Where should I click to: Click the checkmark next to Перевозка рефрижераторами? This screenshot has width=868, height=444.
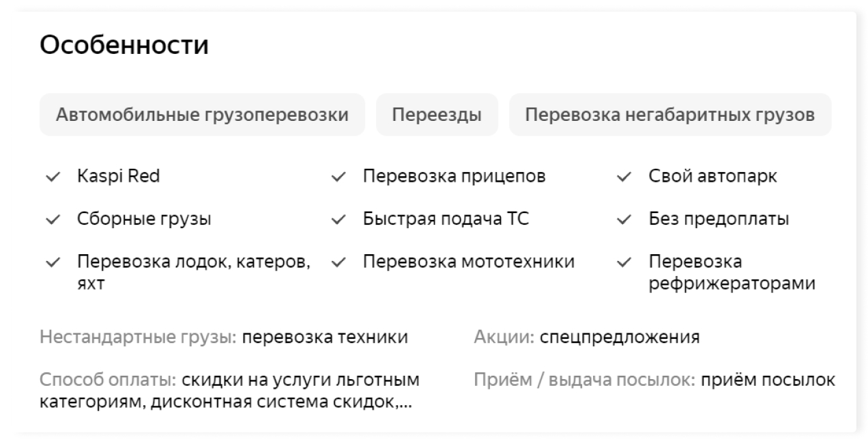point(624,262)
